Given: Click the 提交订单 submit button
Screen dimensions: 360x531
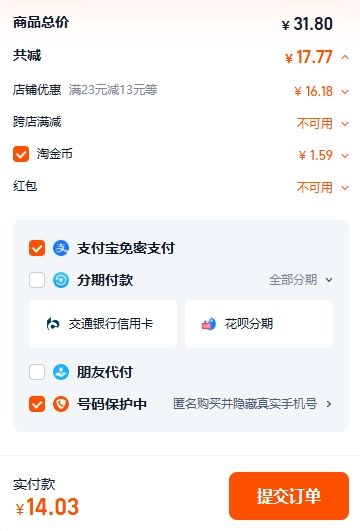Looking at the screenshot, I should click(289, 496).
